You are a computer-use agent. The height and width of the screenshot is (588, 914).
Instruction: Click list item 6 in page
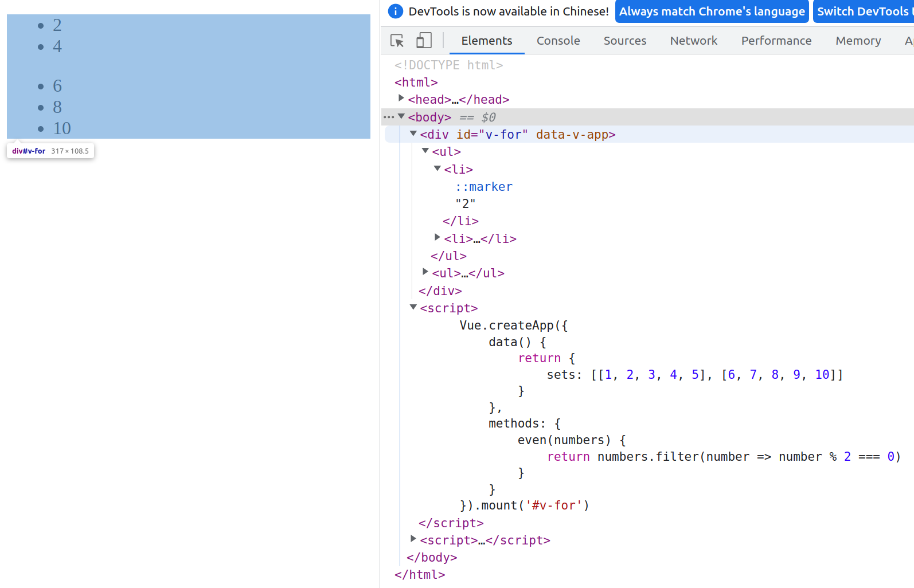pyautogui.click(x=57, y=86)
